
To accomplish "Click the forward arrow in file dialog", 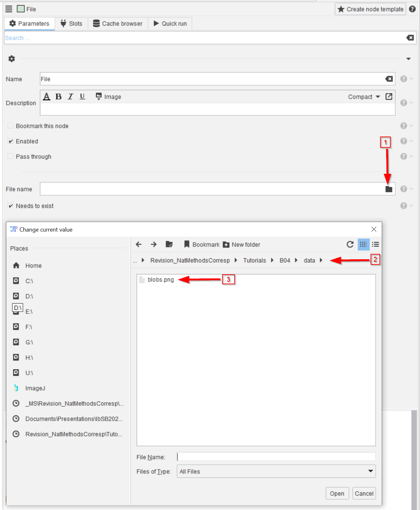I will [154, 244].
